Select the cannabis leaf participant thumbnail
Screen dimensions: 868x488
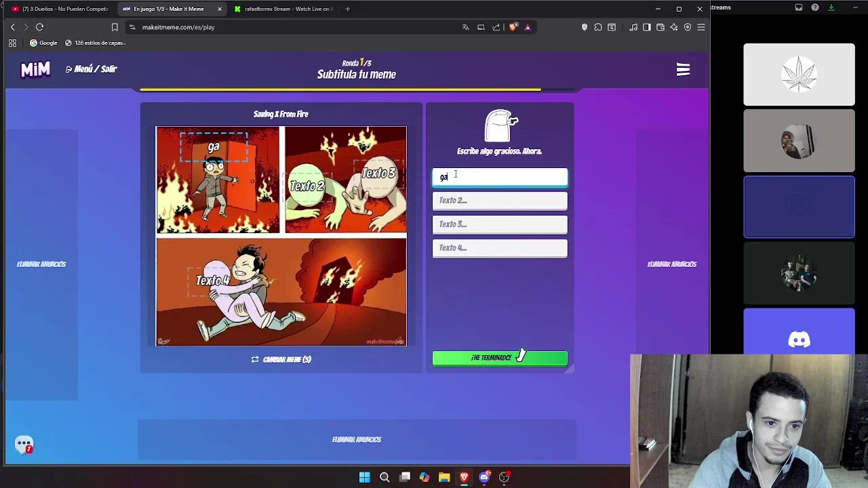coord(799,75)
